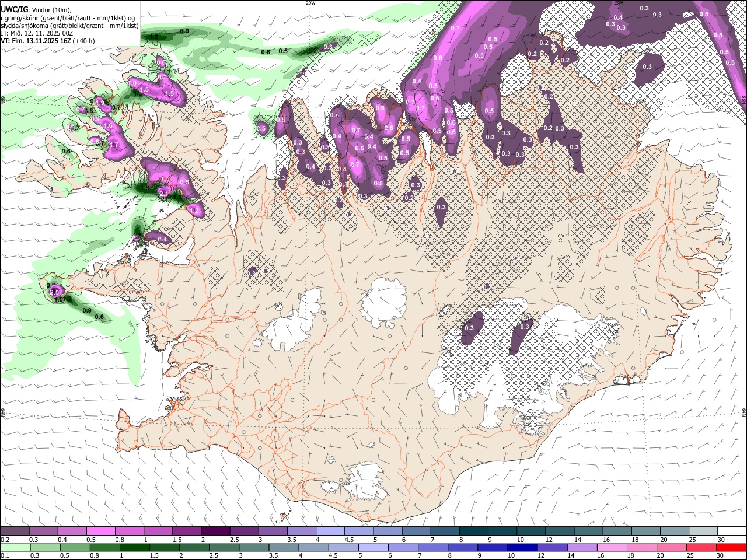Pick upper scale swatch between 25 and 30
The image size is (747, 560).
(x=702, y=531)
